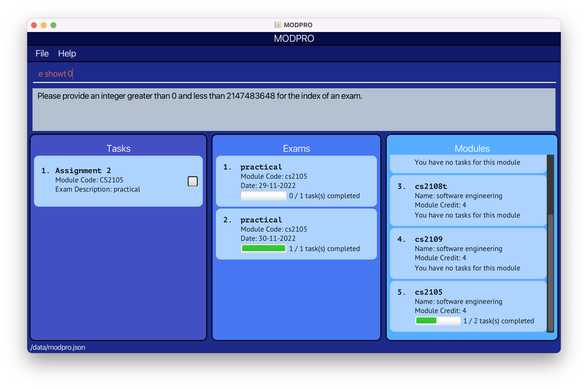Open the File menu
This screenshot has width=588, height=389.
click(42, 54)
